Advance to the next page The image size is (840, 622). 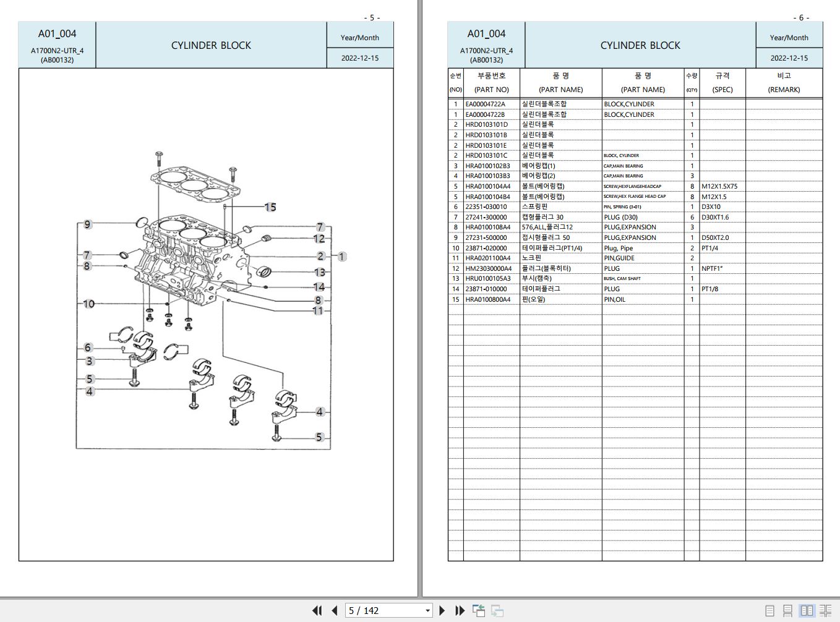[442, 610]
